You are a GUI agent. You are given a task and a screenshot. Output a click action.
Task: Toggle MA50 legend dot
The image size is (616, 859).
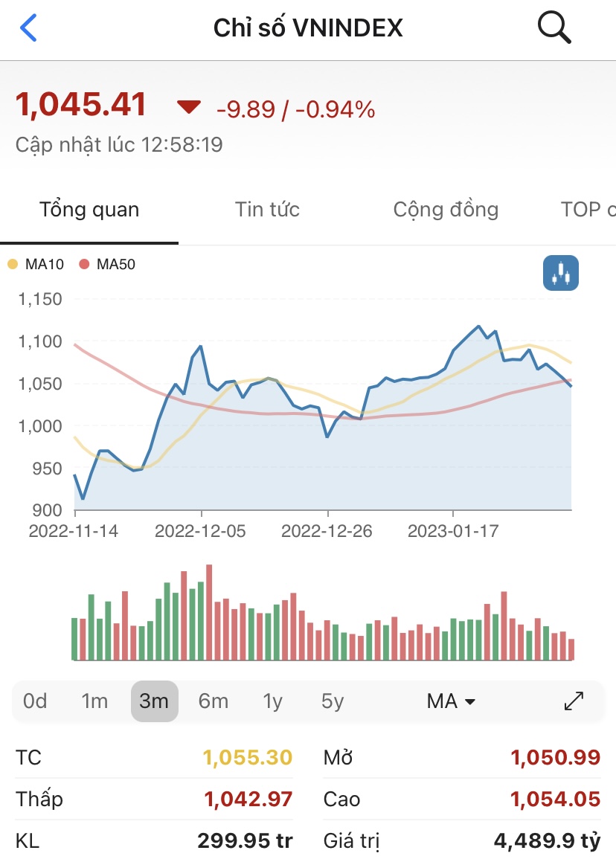click(x=84, y=264)
